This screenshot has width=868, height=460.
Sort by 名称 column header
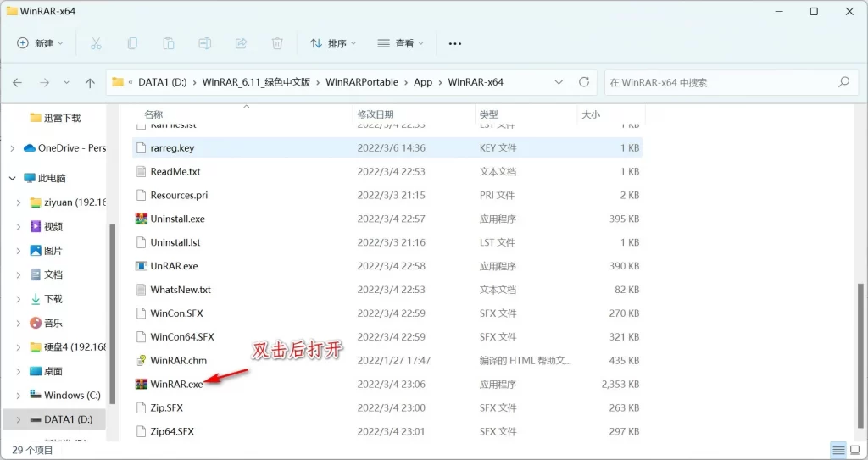click(153, 114)
